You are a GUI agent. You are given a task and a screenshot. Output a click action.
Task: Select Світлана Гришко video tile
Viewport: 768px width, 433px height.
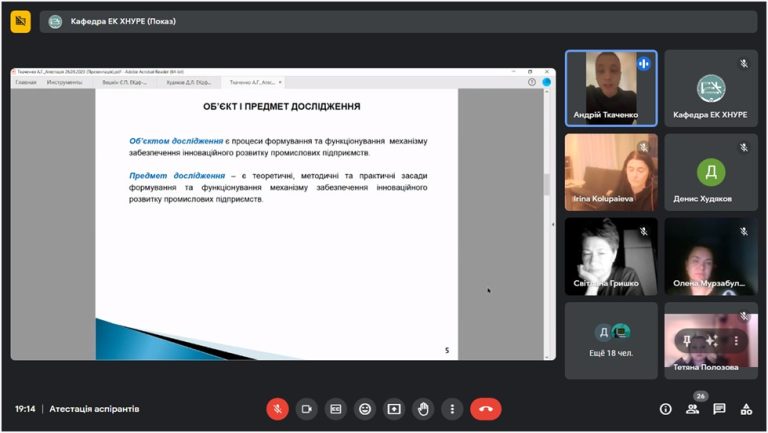(611, 257)
